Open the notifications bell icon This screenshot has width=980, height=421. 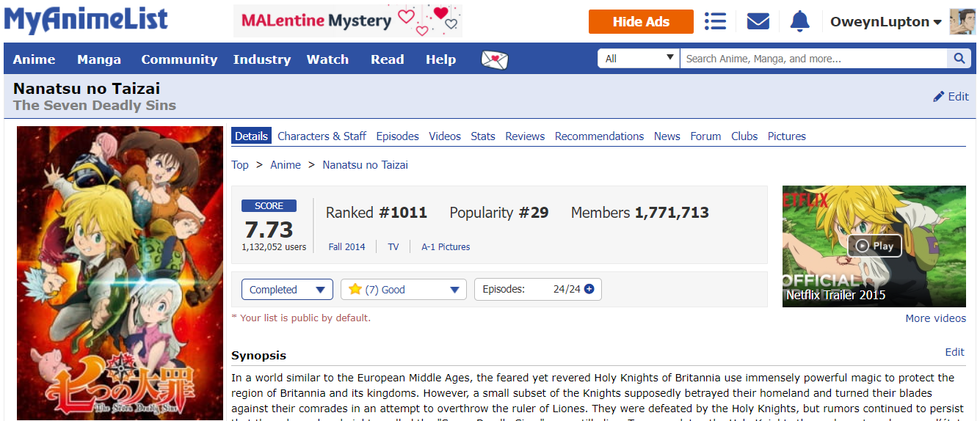pyautogui.click(x=799, y=21)
